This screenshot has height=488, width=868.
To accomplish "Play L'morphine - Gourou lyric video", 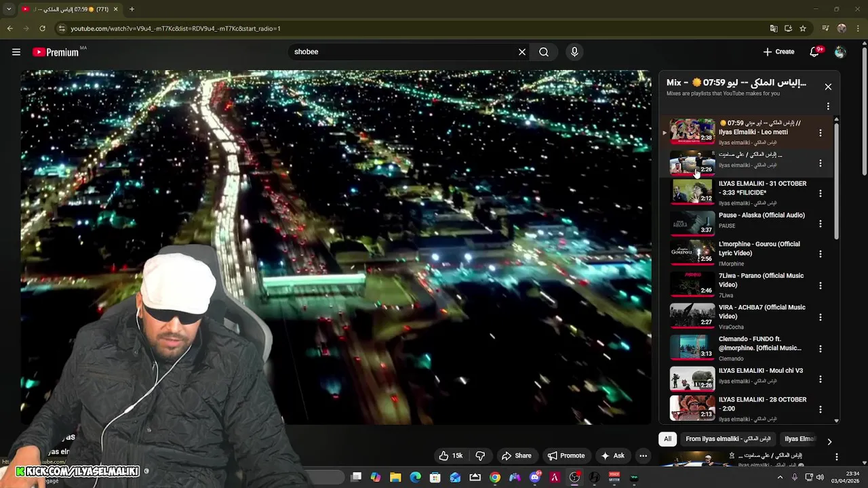I will click(x=759, y=249).
